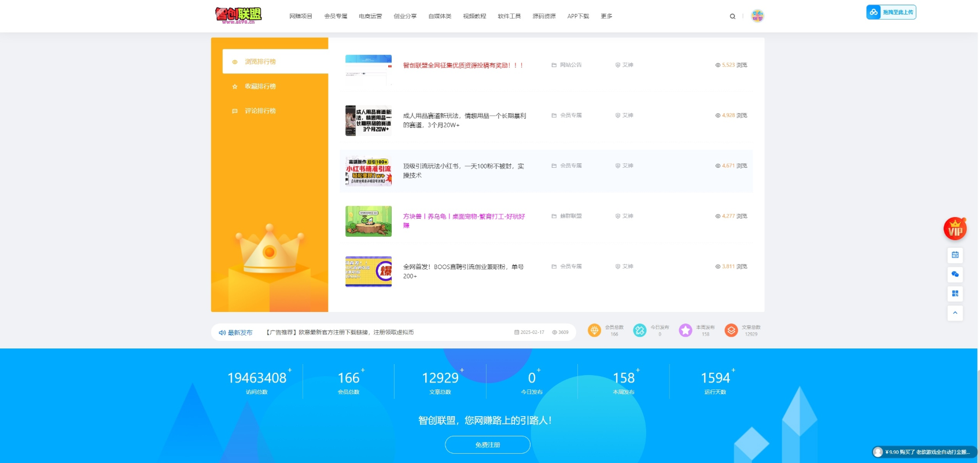Viewport: 980px width, 463px height.
Task: Click the BOOS直聘 yellow thumbnail
Action: pos(369,271)
